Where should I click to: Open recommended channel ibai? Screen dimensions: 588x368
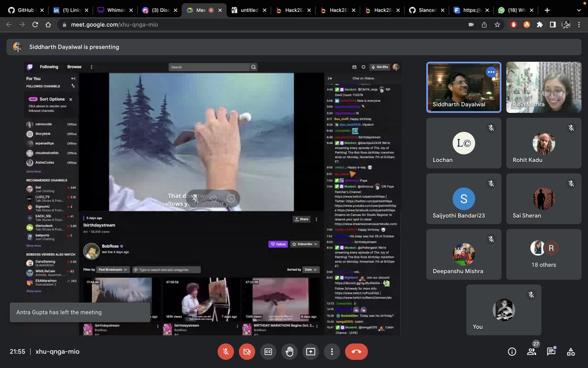click(x=52, y=189)
